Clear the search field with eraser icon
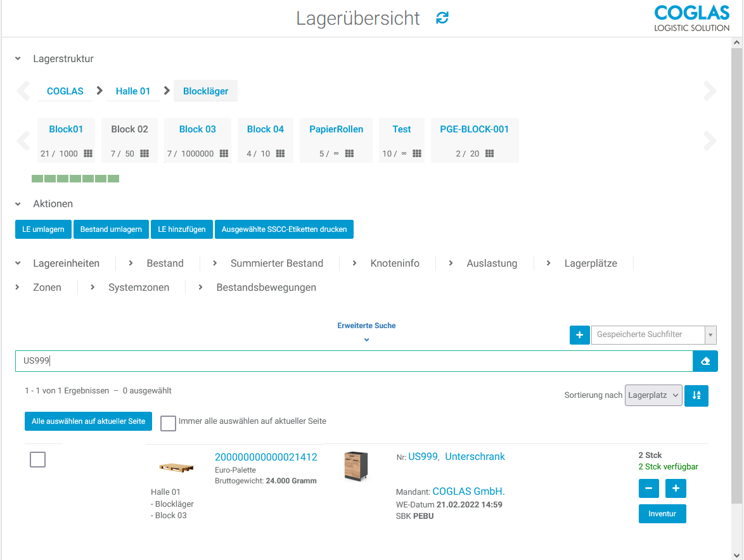This screenshot has width=744, height=560. tap(705, 361)
